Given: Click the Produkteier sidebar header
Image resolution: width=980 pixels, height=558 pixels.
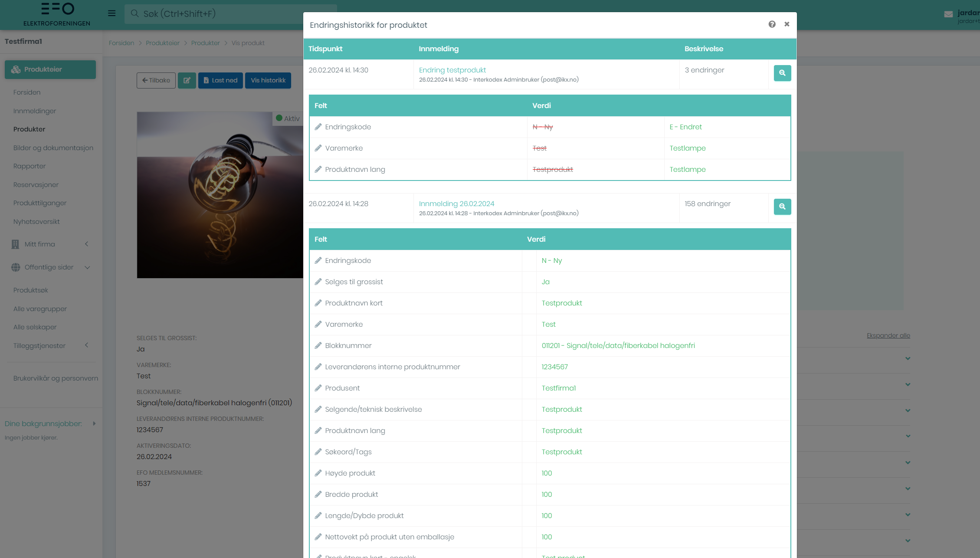Looking at the screenshot, I should [50, 69].
